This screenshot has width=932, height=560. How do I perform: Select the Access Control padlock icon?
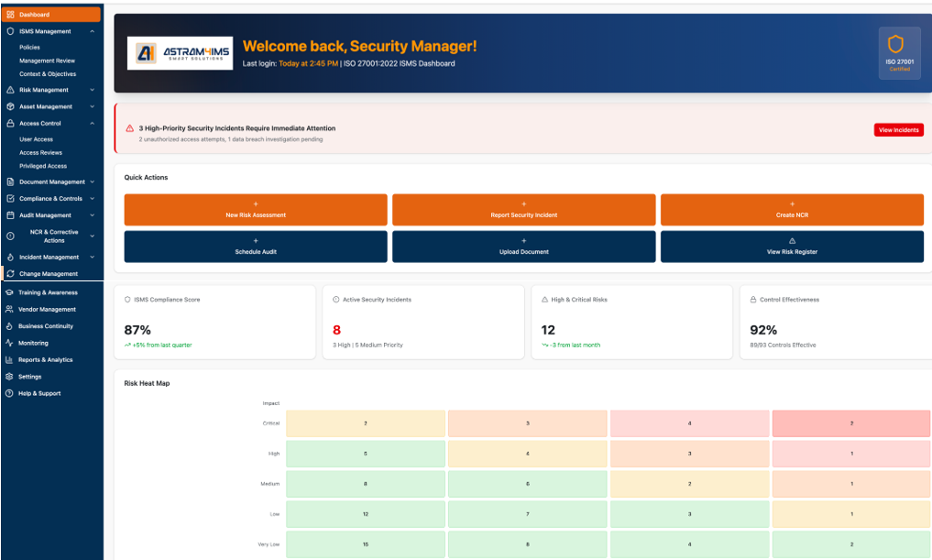coord(9,123)
